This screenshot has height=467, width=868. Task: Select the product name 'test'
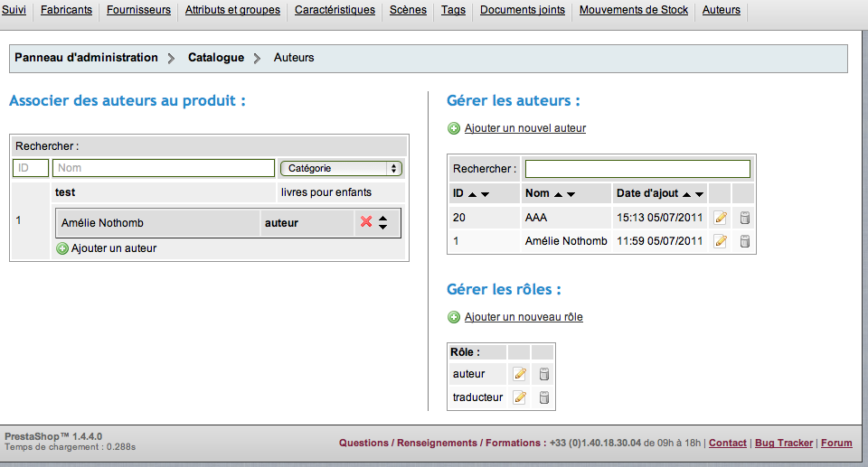tap(65, 192)
